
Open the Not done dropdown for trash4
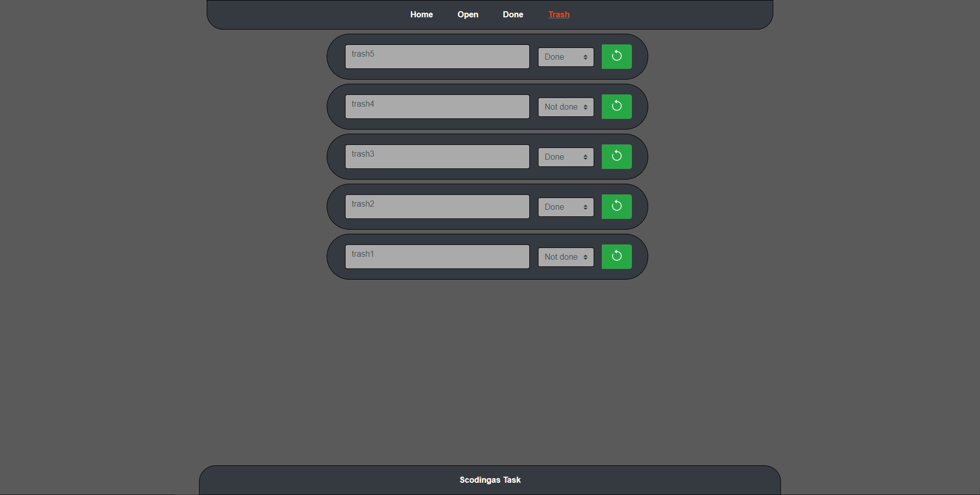point(565,107)
